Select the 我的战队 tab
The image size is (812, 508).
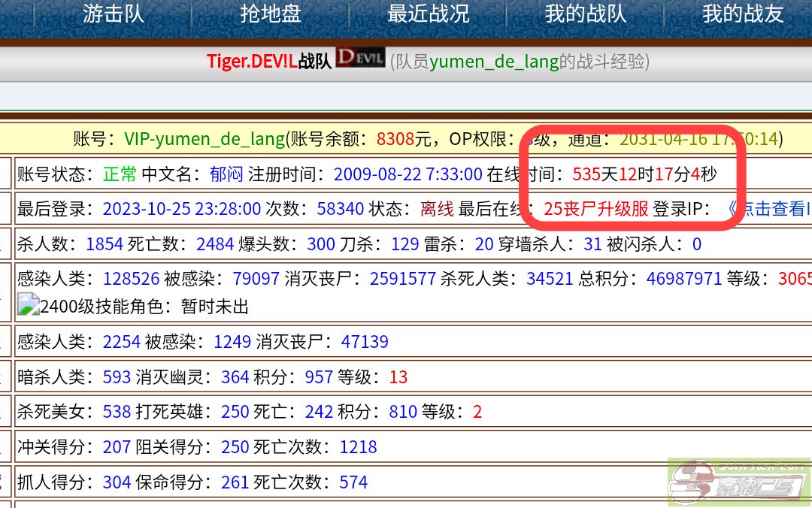pyautogui.click(x=585, y=14)
